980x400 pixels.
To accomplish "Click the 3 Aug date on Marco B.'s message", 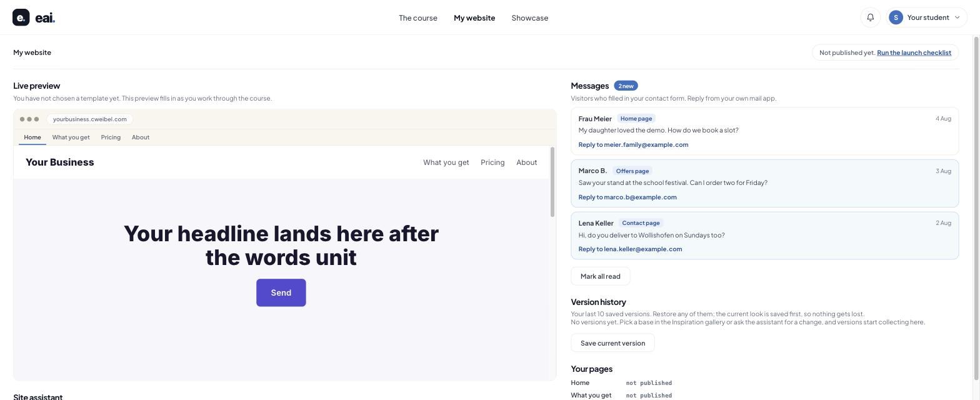I will pos(943,171).
